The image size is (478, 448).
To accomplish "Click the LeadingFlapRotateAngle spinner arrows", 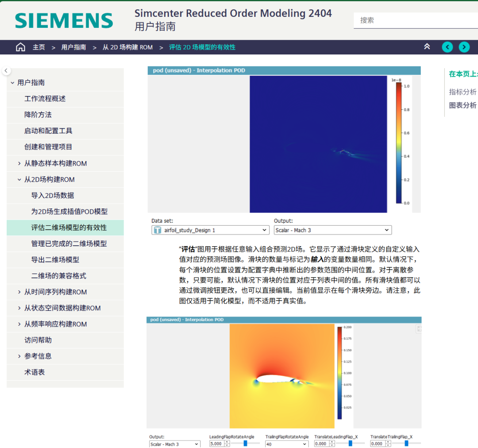I will (x=227, y=444).
